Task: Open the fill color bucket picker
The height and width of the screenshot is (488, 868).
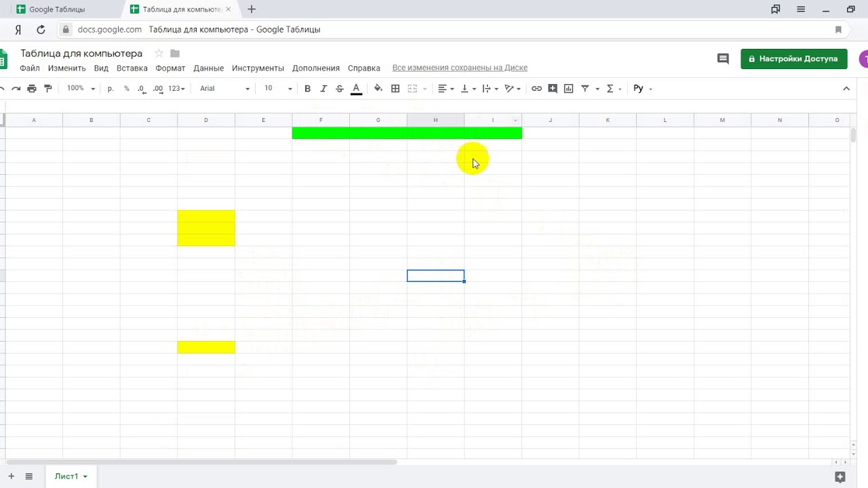Action: tap(378, 89)
